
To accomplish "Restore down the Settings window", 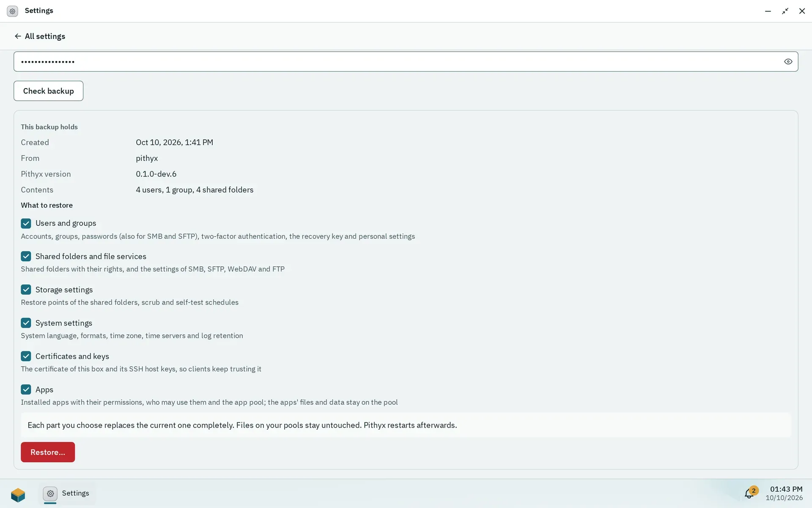I will 785,11.
